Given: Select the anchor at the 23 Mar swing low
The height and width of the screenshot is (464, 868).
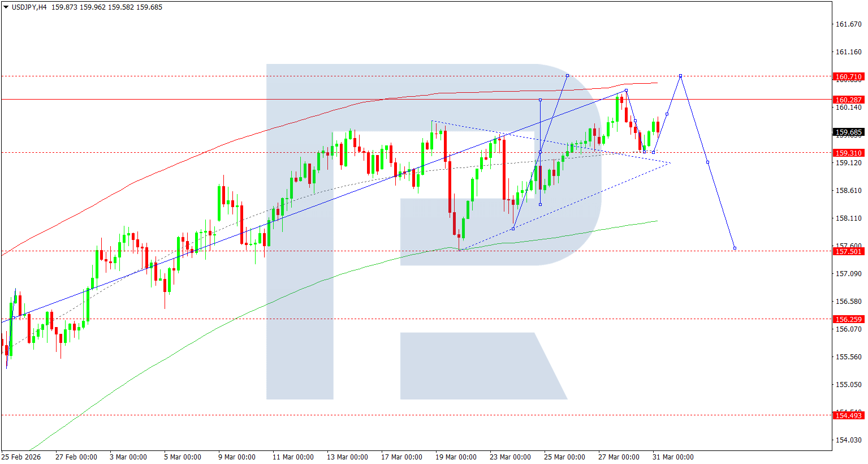Looking at the screenshot, I should (x=513, y=229).
